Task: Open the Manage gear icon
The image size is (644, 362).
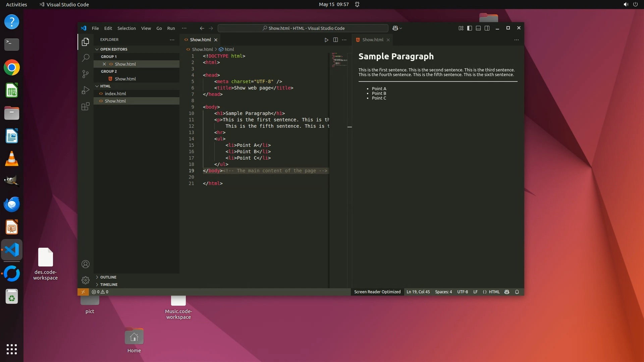Action: click(x=86, y=280)
